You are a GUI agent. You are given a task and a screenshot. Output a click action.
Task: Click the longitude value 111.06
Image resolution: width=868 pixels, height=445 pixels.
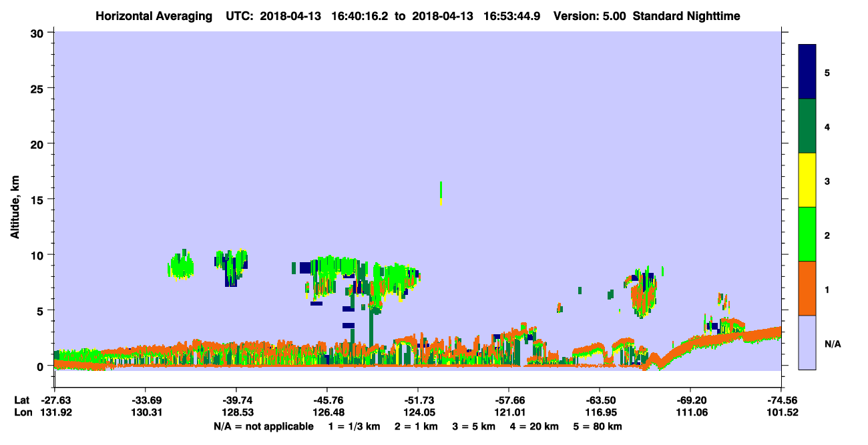tap(690, 412)
